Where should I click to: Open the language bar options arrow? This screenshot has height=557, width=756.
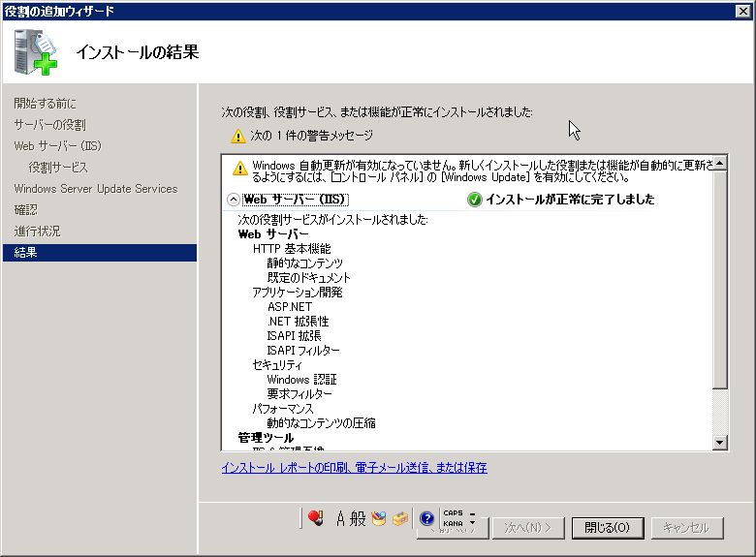[473, 523]
